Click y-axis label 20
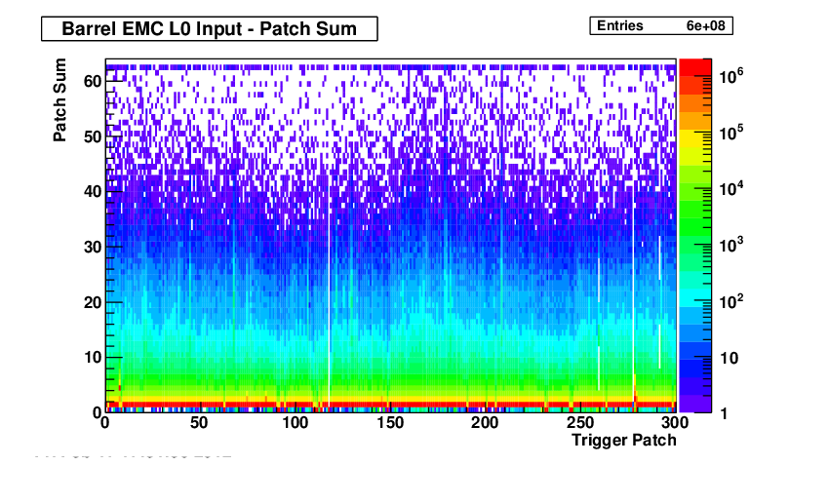The width and height of the screenshot is (829, 504). tap(93, 303)
